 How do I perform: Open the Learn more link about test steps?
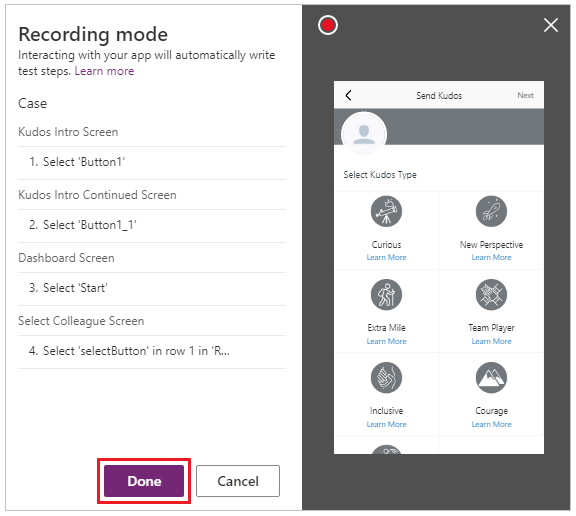coord(104,71)
